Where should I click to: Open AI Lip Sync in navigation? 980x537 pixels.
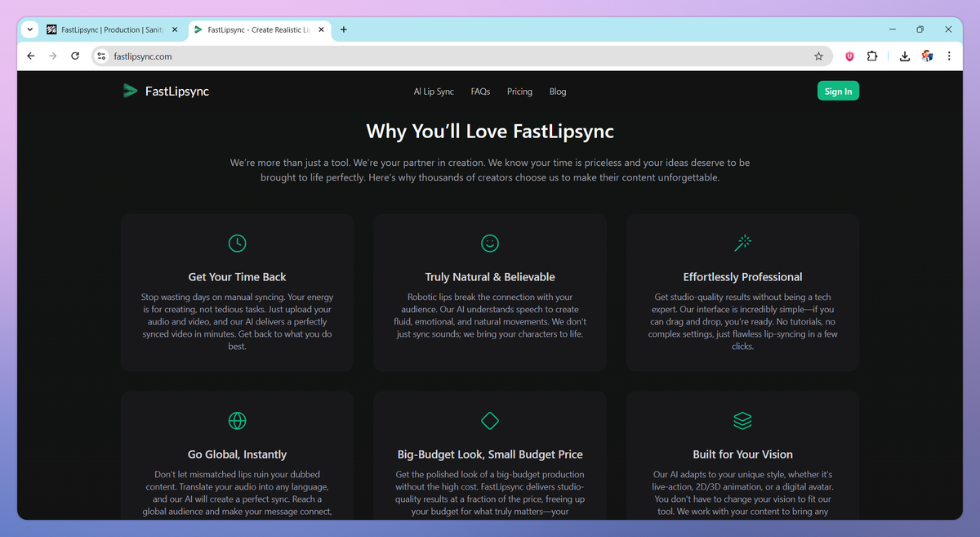tap(434, 92)
